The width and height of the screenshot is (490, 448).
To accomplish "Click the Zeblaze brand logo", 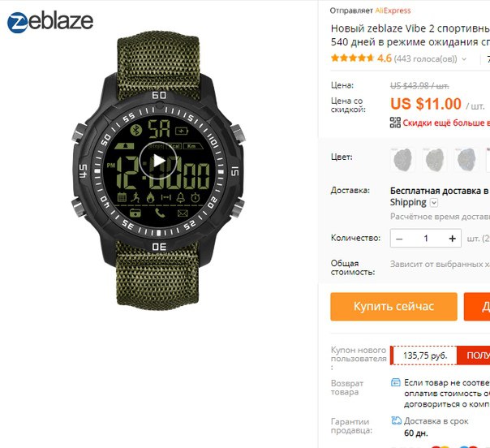I will 50,22.
